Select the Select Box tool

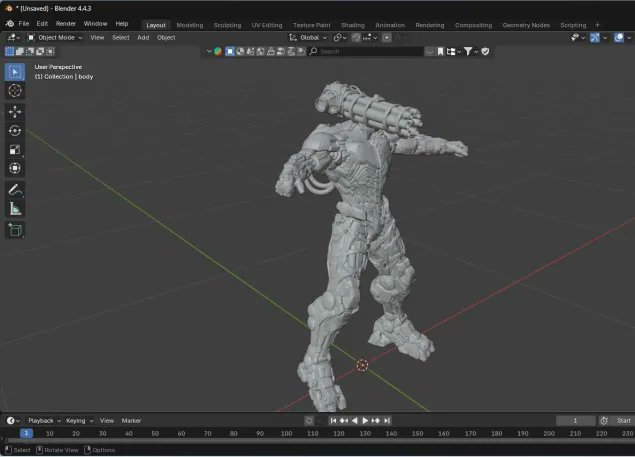click(x=15, y=72)
